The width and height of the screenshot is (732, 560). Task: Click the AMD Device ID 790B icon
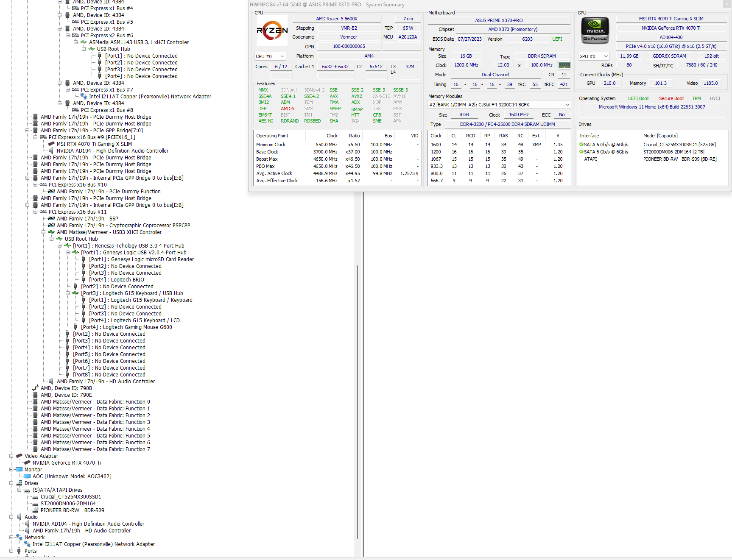pos(36,388)
